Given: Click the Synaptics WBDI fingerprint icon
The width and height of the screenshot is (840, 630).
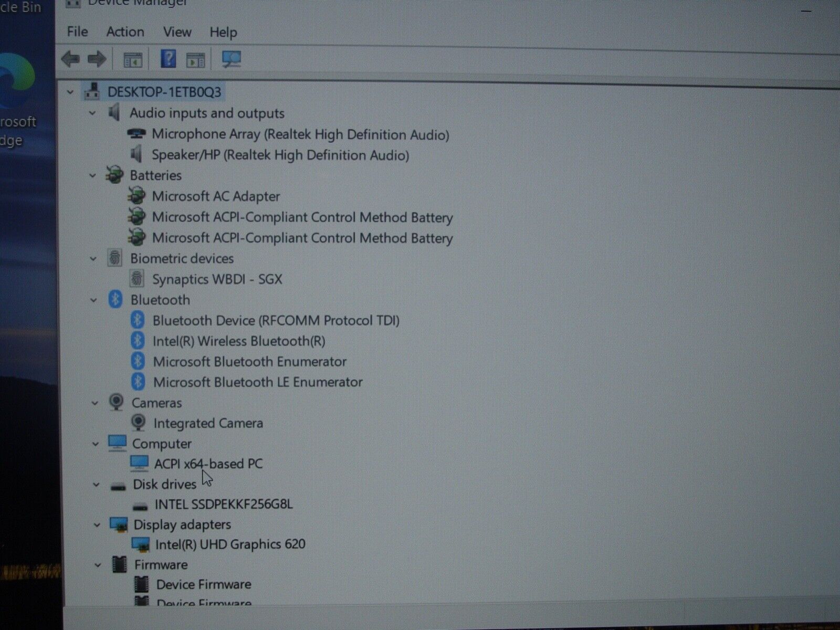Looking at the screenshot, I should click(136, 279).
